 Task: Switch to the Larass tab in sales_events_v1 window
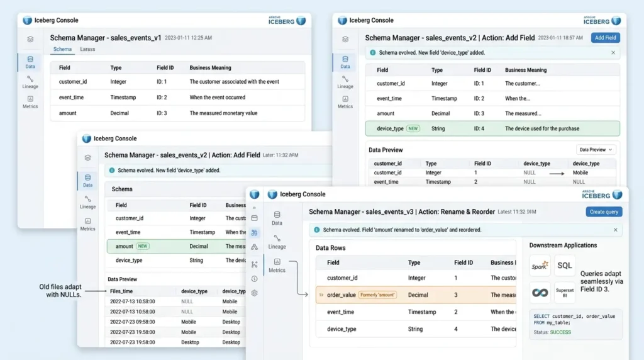pyautogui.click(x=87, y=49)
